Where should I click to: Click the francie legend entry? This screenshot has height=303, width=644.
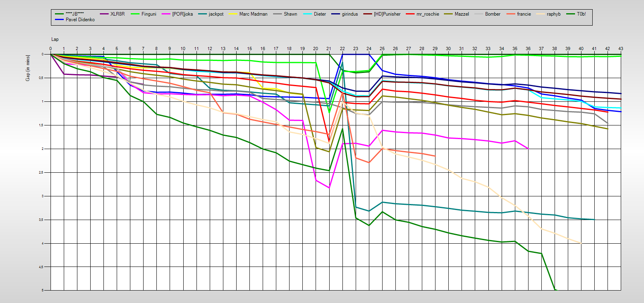tap(524, 14)
